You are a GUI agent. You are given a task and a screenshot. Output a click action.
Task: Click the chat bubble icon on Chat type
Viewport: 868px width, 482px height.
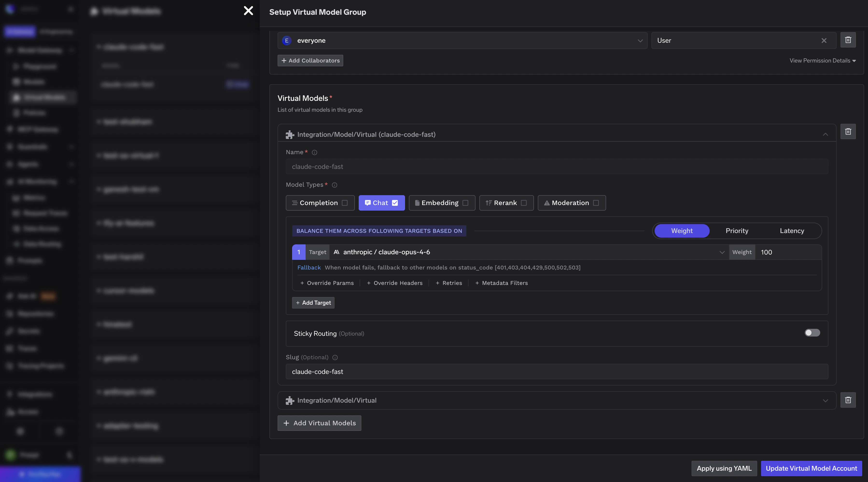[368, 203]
